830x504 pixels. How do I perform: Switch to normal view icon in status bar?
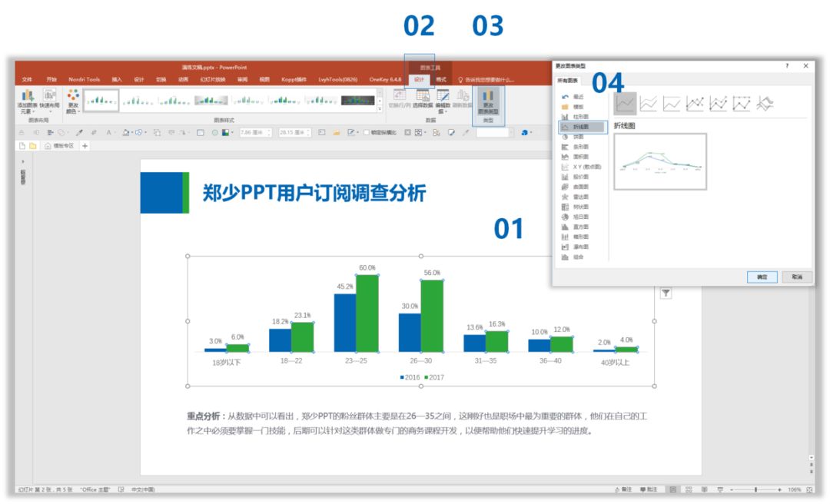(x=672, y=489)
